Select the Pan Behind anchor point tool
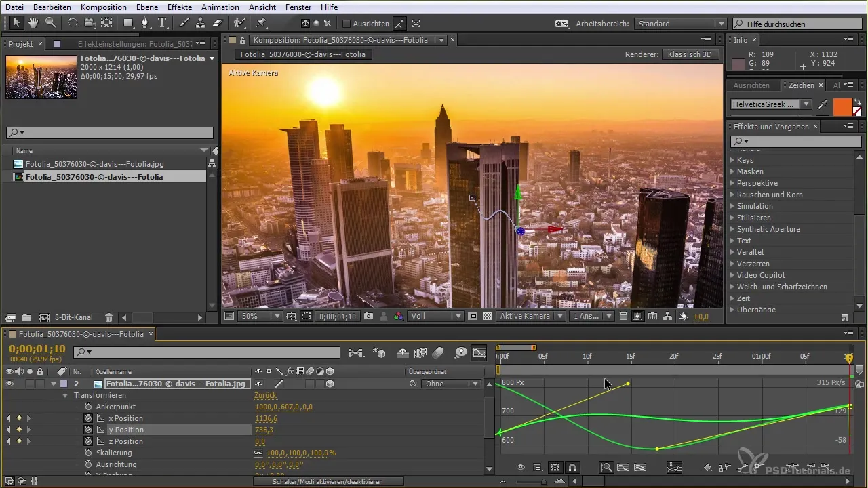Image resolution: width=868 pixels, height=488 pixels. tap(106, 23)
